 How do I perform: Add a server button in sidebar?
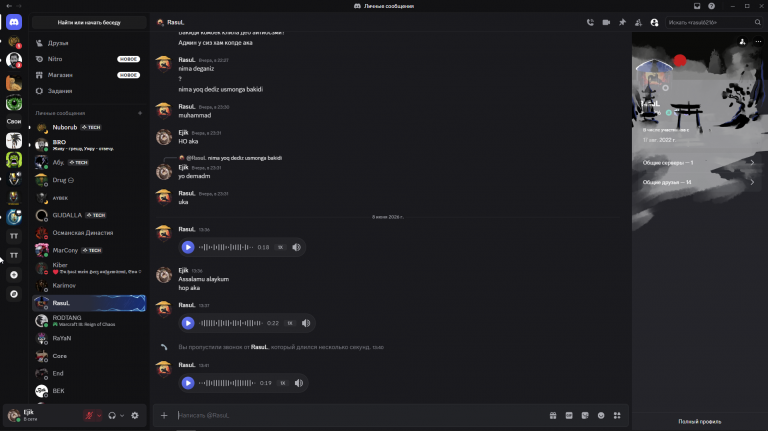tap(14, 275)
